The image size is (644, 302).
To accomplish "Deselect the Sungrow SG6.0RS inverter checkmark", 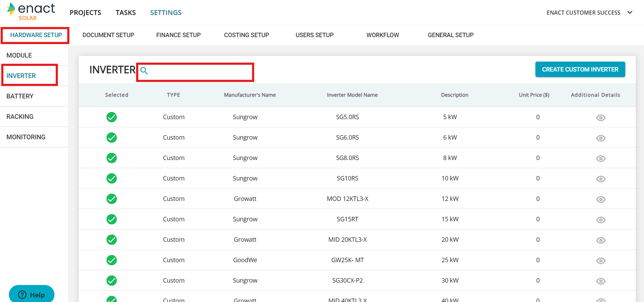I will tap(112, 138).
